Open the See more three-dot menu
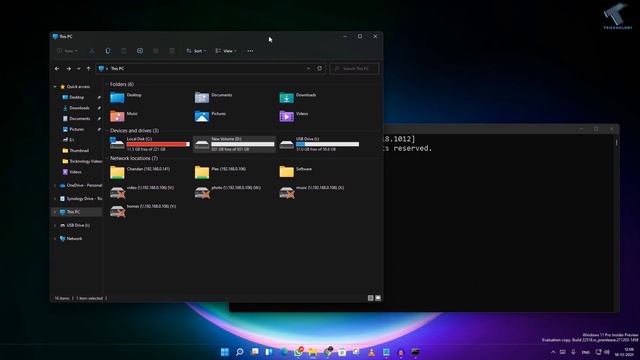This screenshot has width=640, height=360. click(x=250, y=51)
